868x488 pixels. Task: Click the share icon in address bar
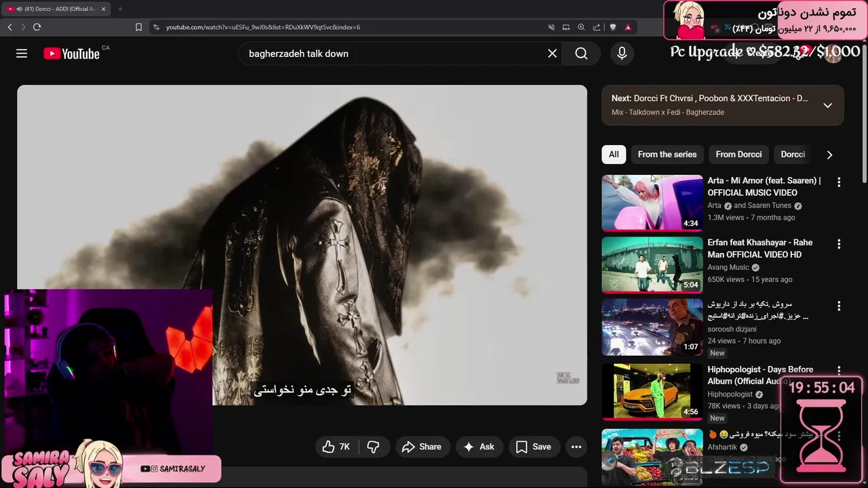point(597,27)
